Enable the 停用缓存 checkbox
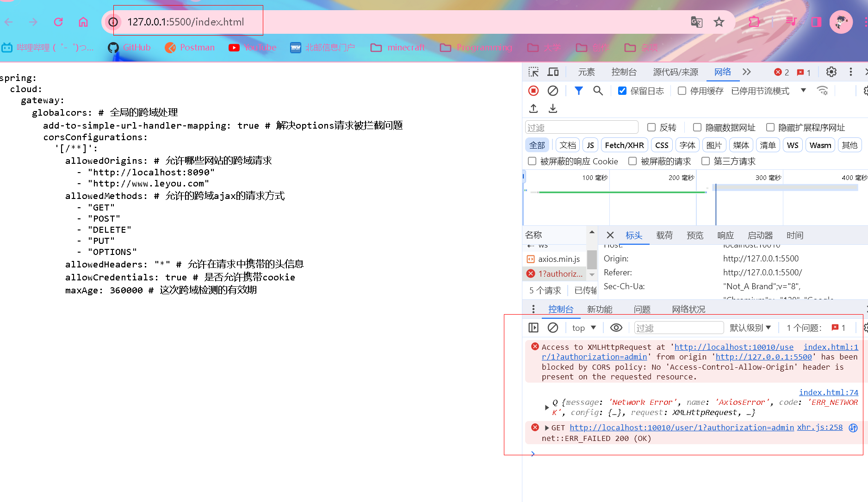The image size is (868, 502). click(682, 91)
